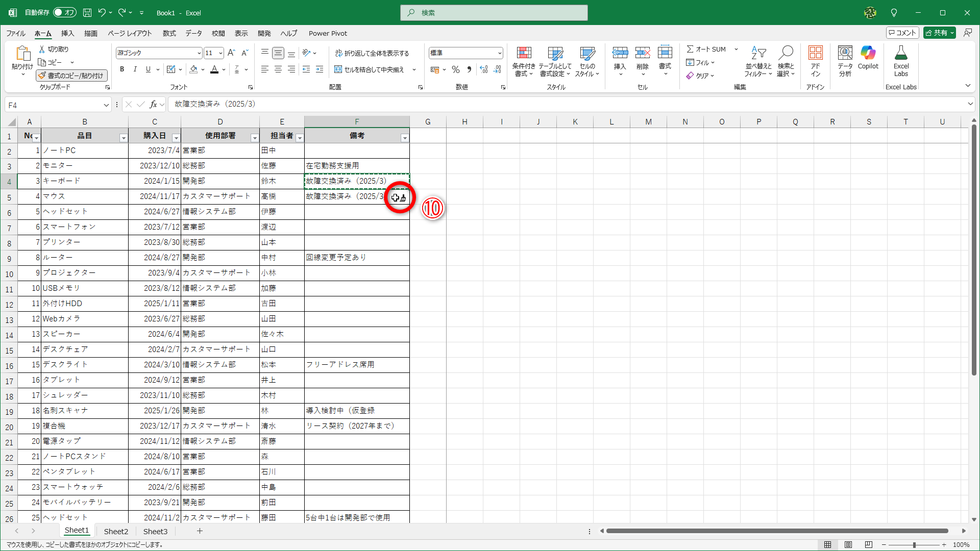
Task: Open 検索と選択 (Find & Select)
Action: click(x=786, y=61)
